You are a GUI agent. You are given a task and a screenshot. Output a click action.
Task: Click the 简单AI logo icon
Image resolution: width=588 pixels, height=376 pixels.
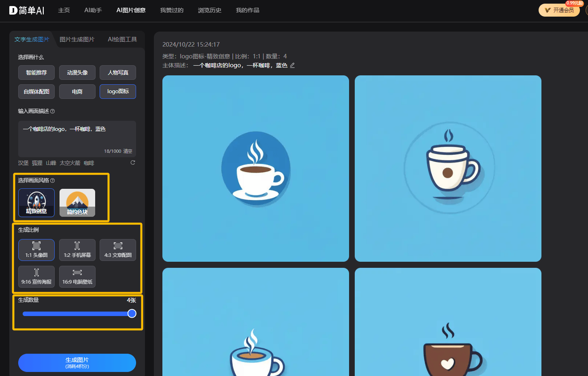click(x=14, y=10)
